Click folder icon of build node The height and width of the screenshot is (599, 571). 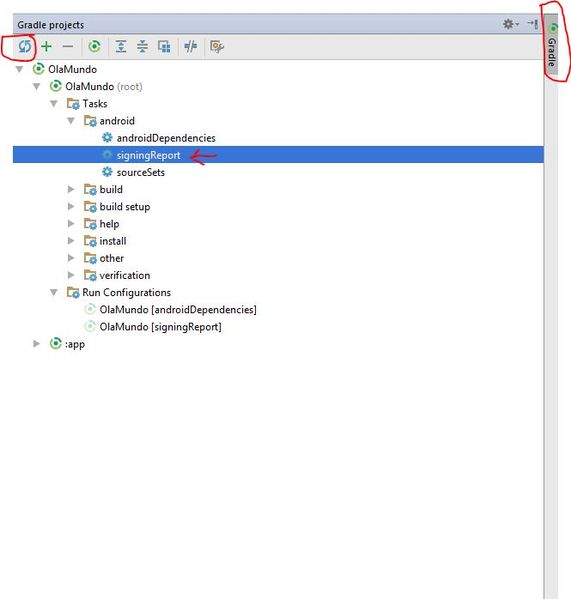pyautogui.click(x=90, y=189)
